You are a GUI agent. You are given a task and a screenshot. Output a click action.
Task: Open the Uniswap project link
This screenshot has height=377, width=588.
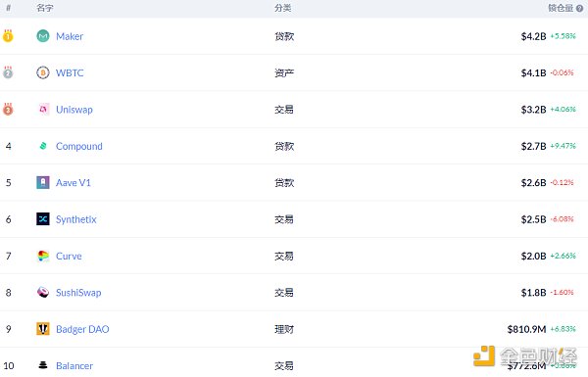point(74,110)
